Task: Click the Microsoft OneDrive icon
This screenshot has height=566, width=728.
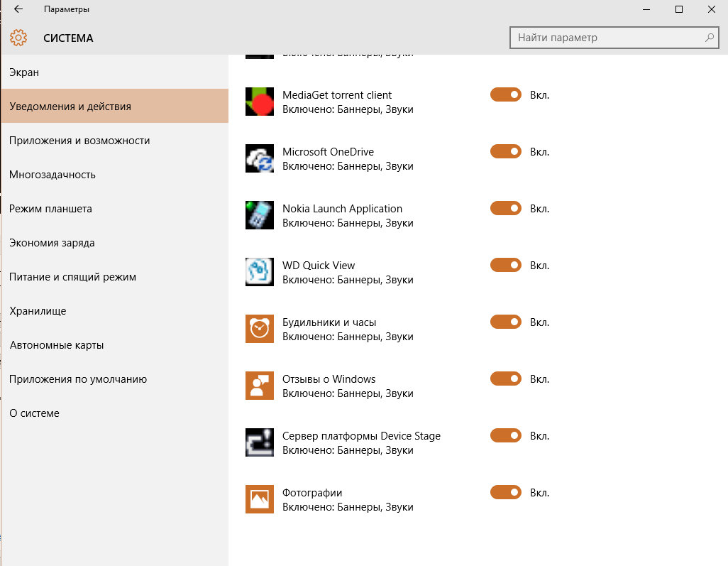Action: pos(260,158)
